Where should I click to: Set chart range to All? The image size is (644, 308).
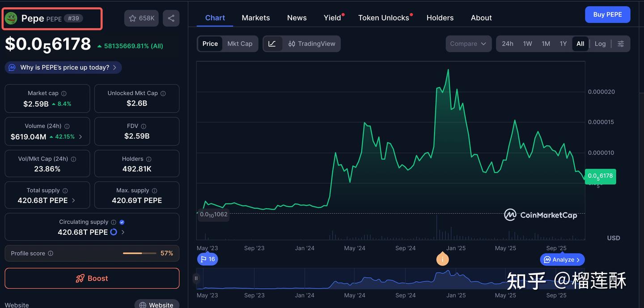click(580, 44)
